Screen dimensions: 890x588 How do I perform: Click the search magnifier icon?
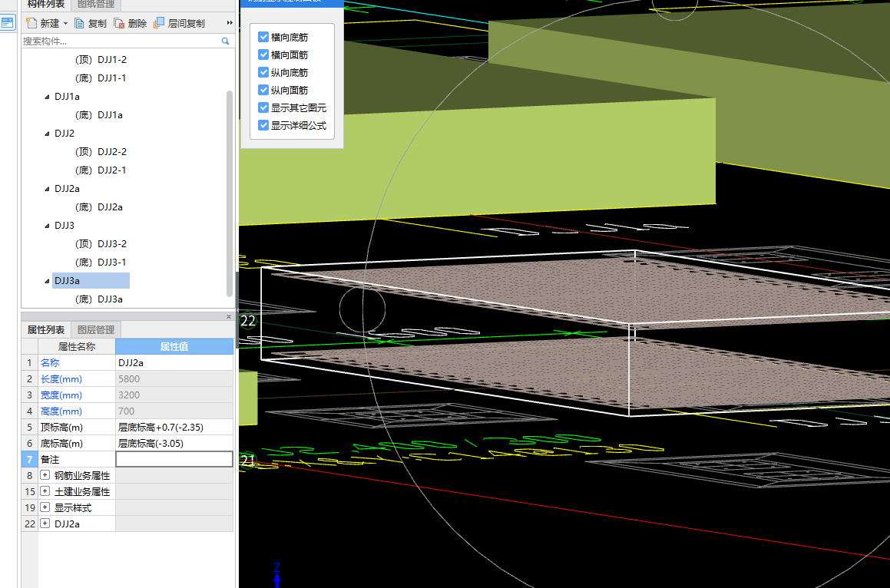pyautogui.click(x=225, y=41)
